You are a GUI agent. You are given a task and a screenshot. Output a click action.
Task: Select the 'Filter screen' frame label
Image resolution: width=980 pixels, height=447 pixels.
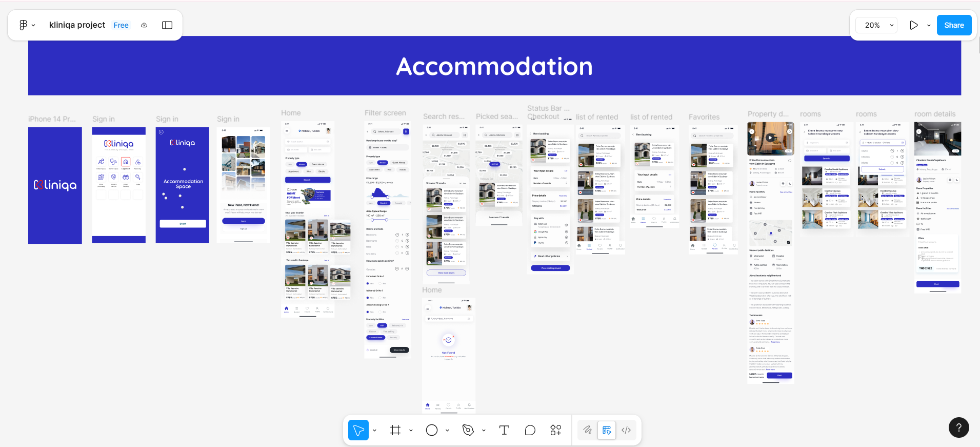[385, 113]
